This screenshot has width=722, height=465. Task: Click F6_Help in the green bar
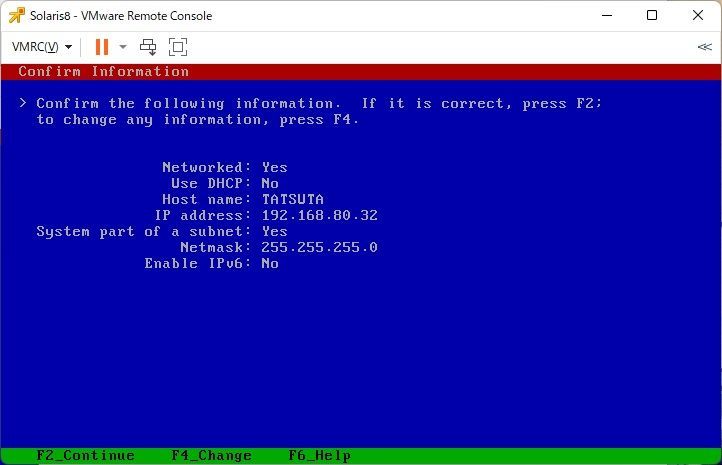320,455
